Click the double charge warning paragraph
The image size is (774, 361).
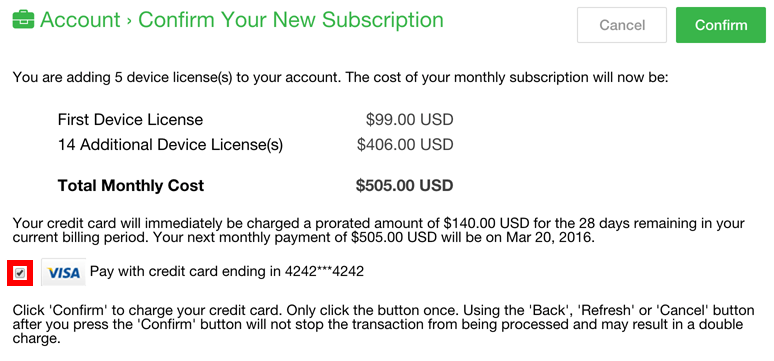(x=383, y=325)
